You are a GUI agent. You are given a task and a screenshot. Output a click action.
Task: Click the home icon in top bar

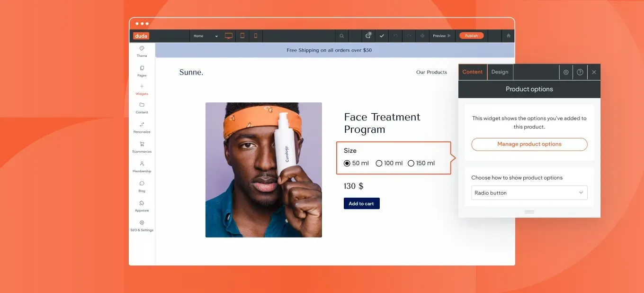pos(509,36)
